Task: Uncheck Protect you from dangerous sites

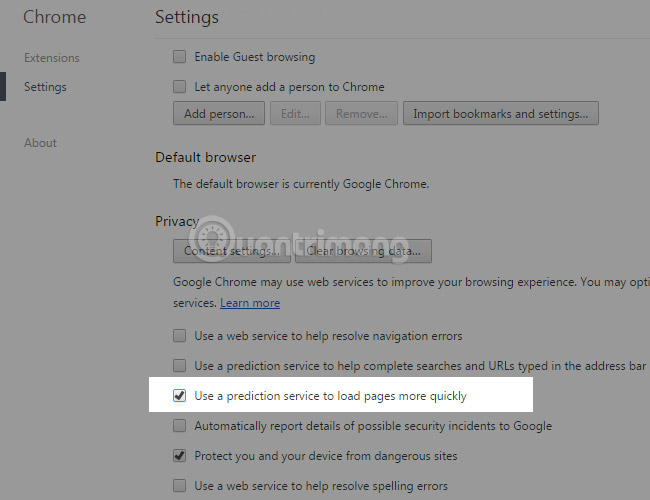Action: pyautogui.click(x=179, y=456)
